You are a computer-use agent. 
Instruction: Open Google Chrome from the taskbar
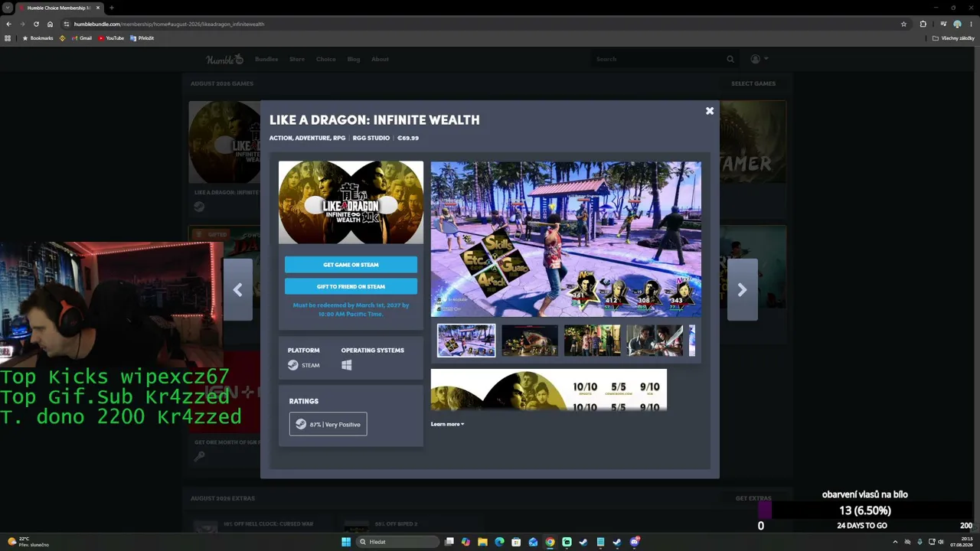(550, 542)
